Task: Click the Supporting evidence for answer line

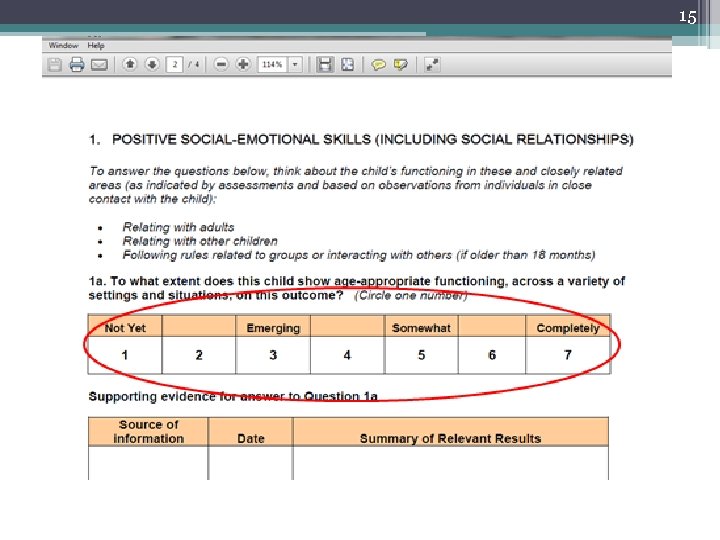Action: pos(233,396)
